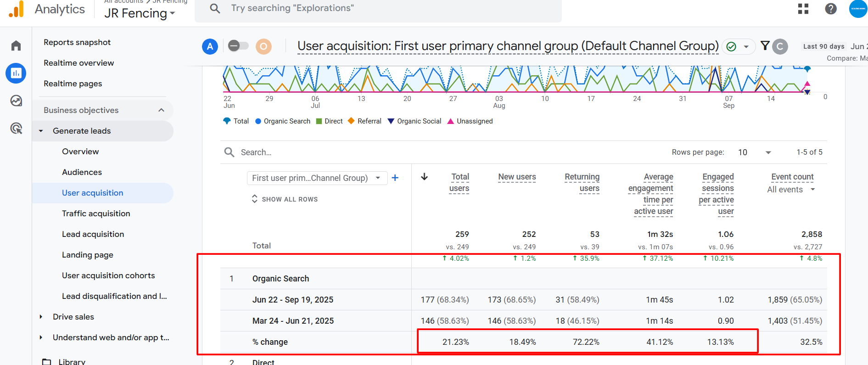Open the Rows per page dropdown
The width and height of the screenshot is (868, 365).
754,152
